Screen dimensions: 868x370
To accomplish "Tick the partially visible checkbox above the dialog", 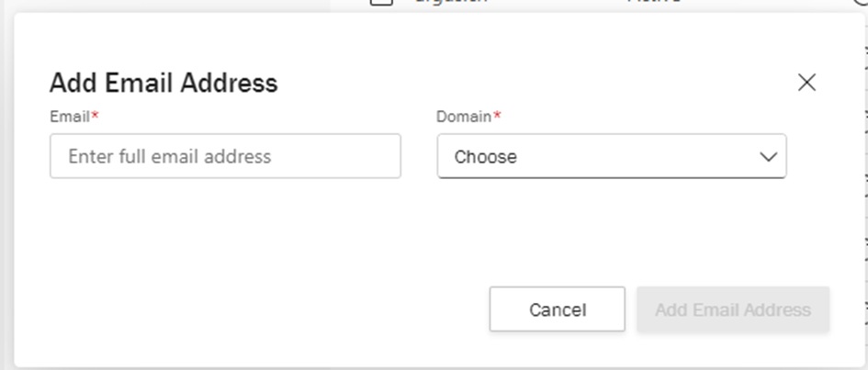I will pyautogui.click(x=382, y=3).
